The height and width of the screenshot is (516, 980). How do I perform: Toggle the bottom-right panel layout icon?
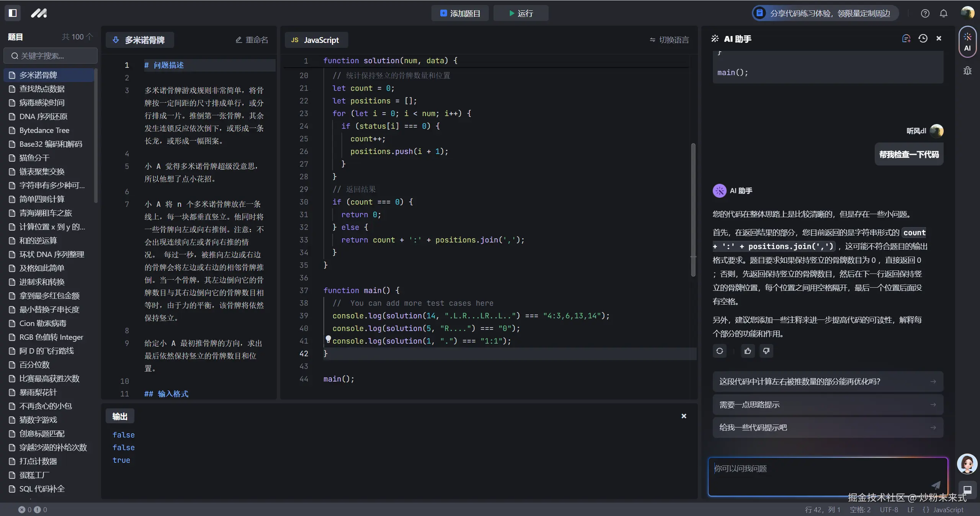(x=967, y=490)
